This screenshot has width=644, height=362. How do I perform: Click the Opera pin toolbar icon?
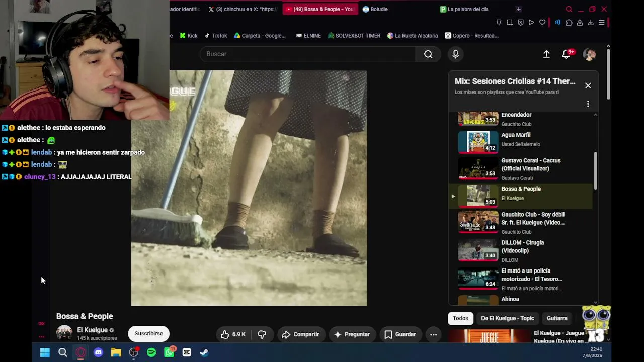click(499, 23)
